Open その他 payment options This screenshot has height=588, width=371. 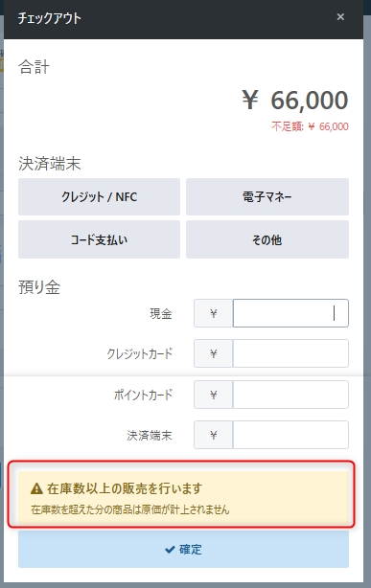point(267,239)
